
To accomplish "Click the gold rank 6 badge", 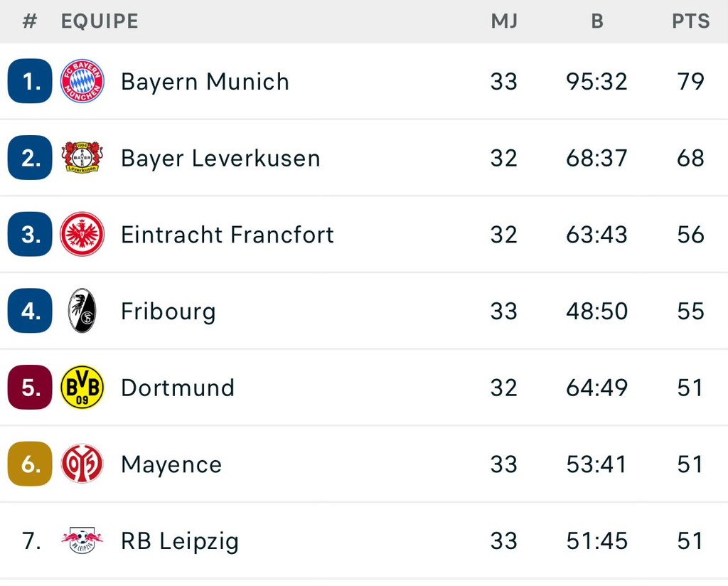I will pos(30,464).
